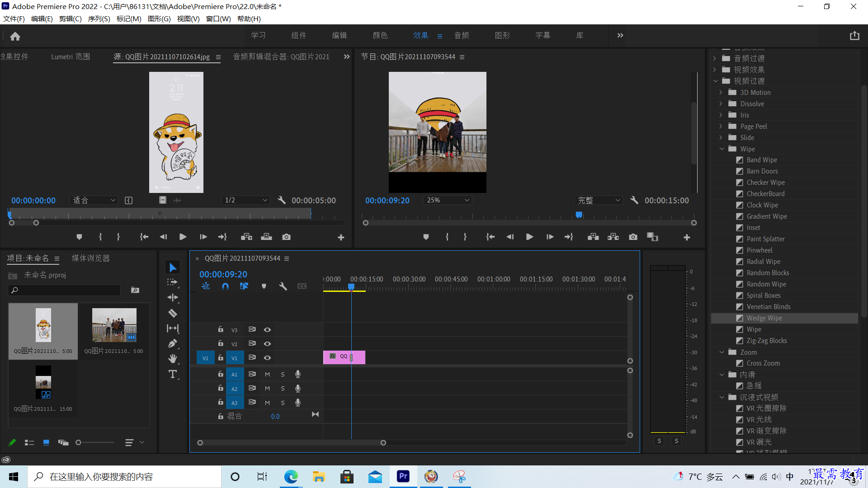Expand the Dissolve folder

[721, 104]
